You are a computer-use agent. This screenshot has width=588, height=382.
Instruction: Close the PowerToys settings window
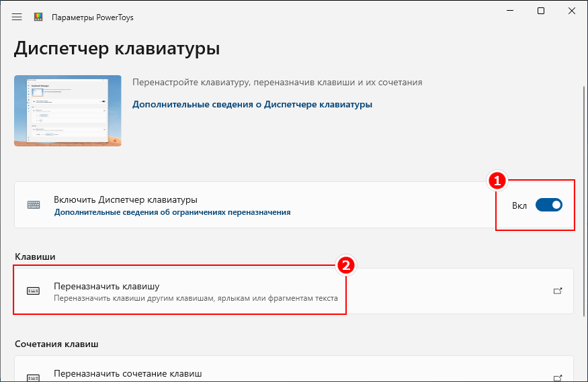(x=571, y=11)
